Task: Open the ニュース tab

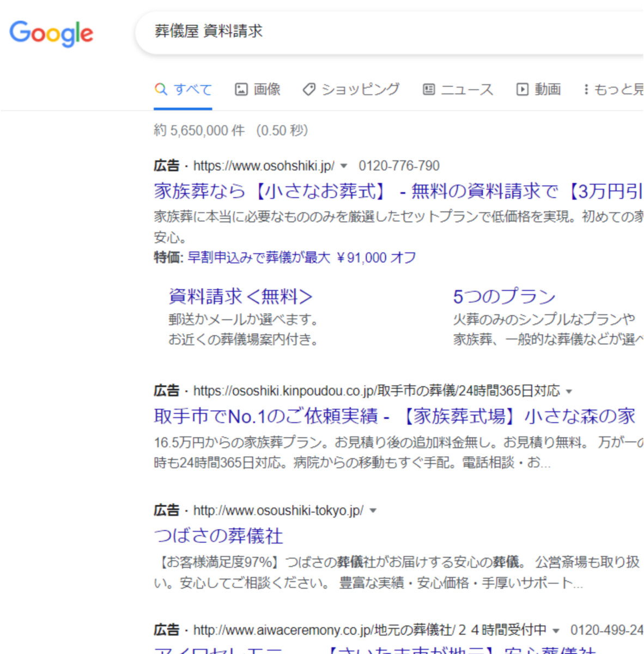Action: click(458, 89)
